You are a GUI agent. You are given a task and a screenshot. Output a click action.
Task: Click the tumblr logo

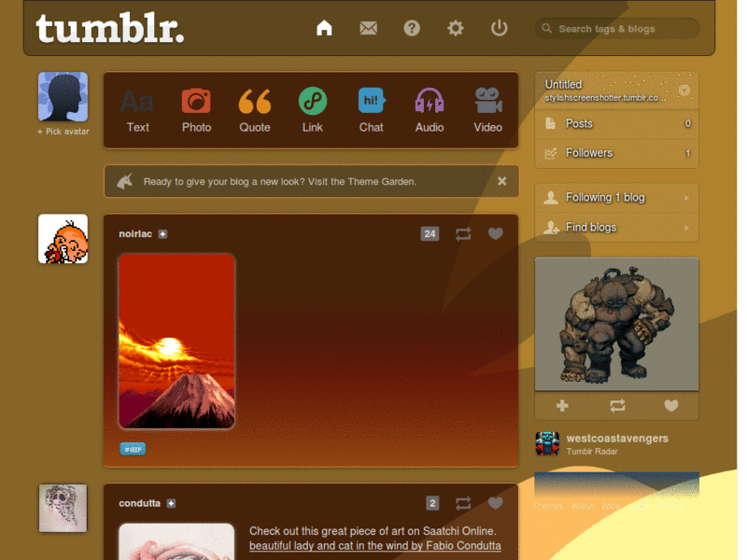point(109,28)
